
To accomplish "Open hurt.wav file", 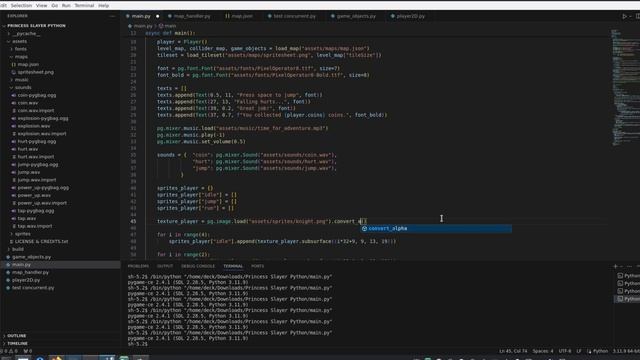I will pyautogui.click(x=28, y=149).
